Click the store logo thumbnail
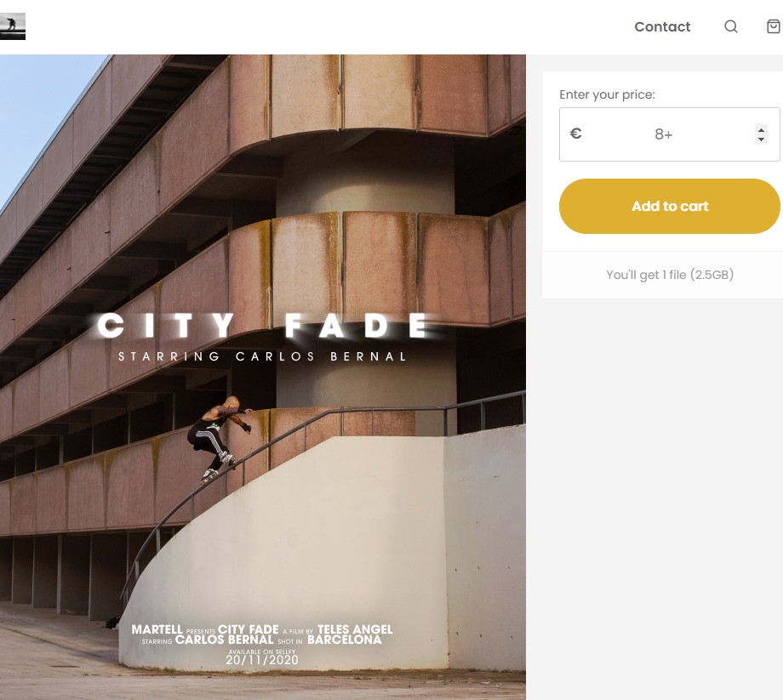The height and width of the screenshot is (700, 783). [x=13, y=26]
